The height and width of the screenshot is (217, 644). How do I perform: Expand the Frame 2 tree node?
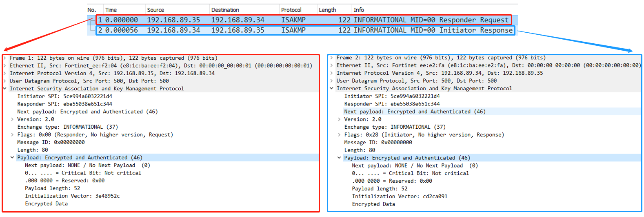pos(331,58)
